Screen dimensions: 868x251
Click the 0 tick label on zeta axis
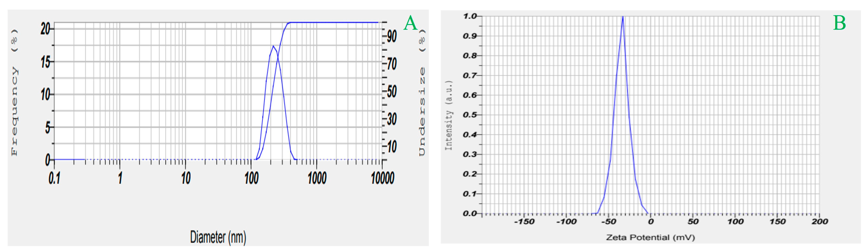point(651,222)
